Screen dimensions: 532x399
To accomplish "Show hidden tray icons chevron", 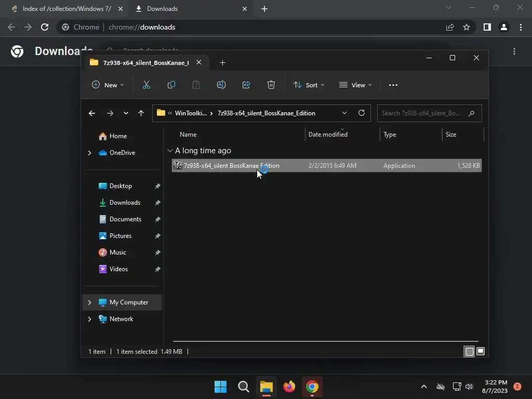I will tap(424, 387).
